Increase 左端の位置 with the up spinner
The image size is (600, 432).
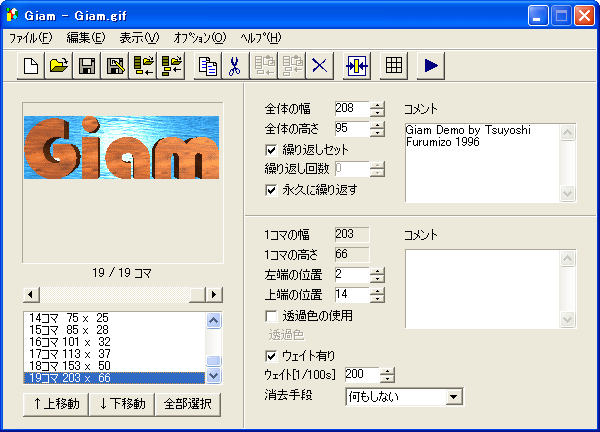coord(377,271)
